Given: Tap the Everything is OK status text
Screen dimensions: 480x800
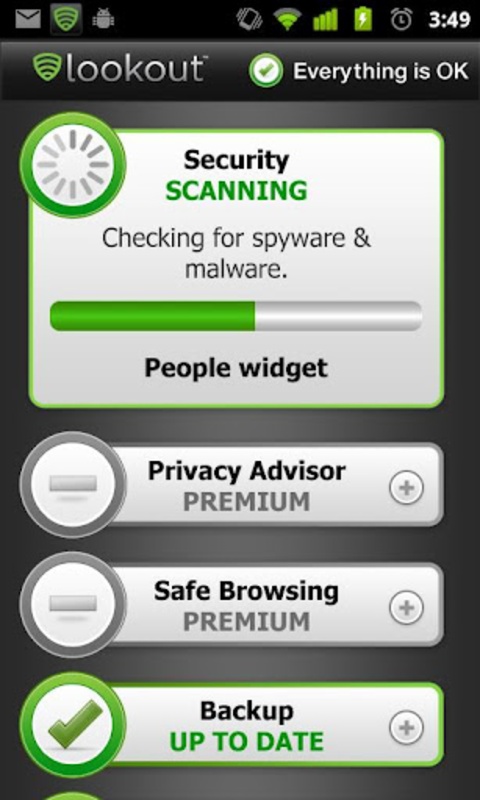Looking at the screenshot, I should (x=381, y=71).
